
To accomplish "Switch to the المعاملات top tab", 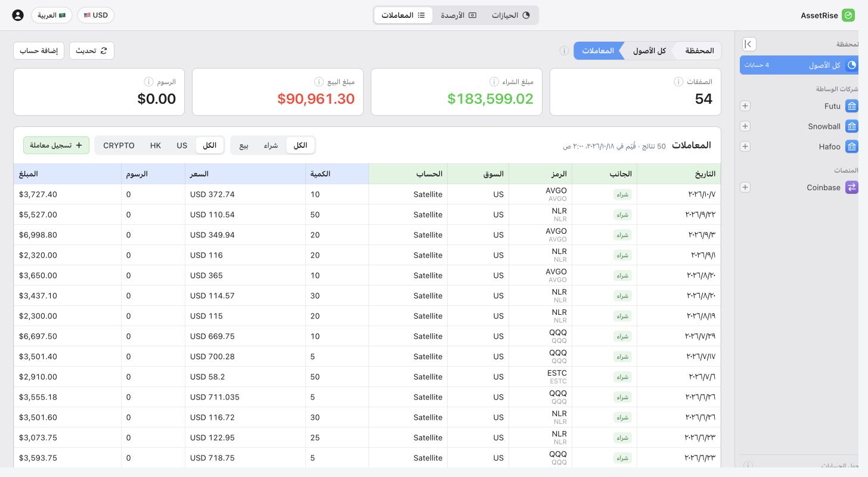I will click(404, 16).
